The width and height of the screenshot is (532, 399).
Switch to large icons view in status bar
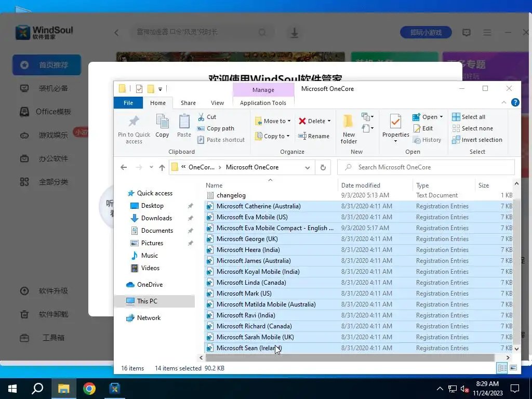point(513,368)
